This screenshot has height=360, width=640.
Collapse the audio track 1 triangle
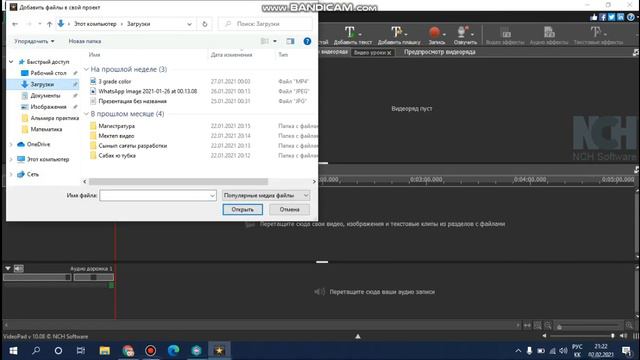click(x=8, y=268)
